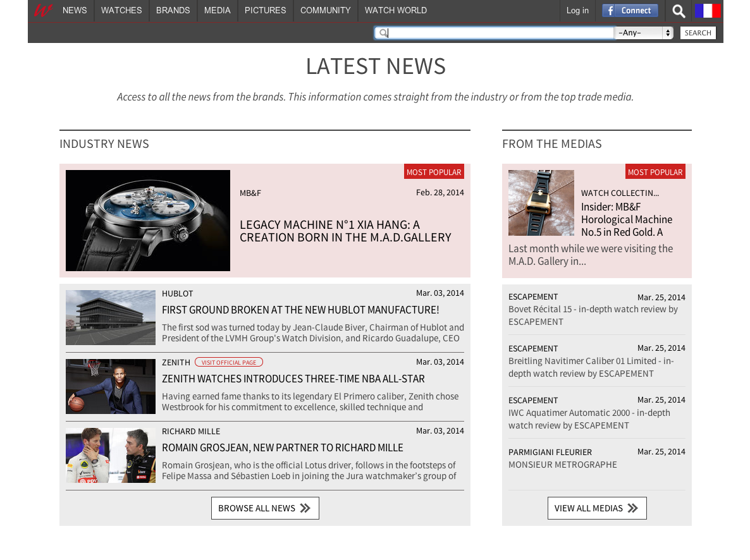Open the COMMUNITY menu

point(325,11)
